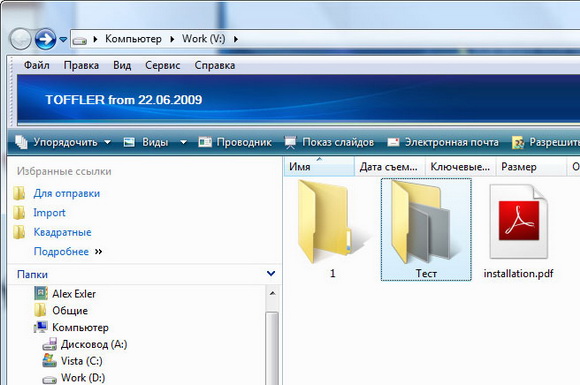Open the Slide show (Показ слайдов) toolbar icon
The height and width of the screenshot is (385, 580).
[290, 142]
